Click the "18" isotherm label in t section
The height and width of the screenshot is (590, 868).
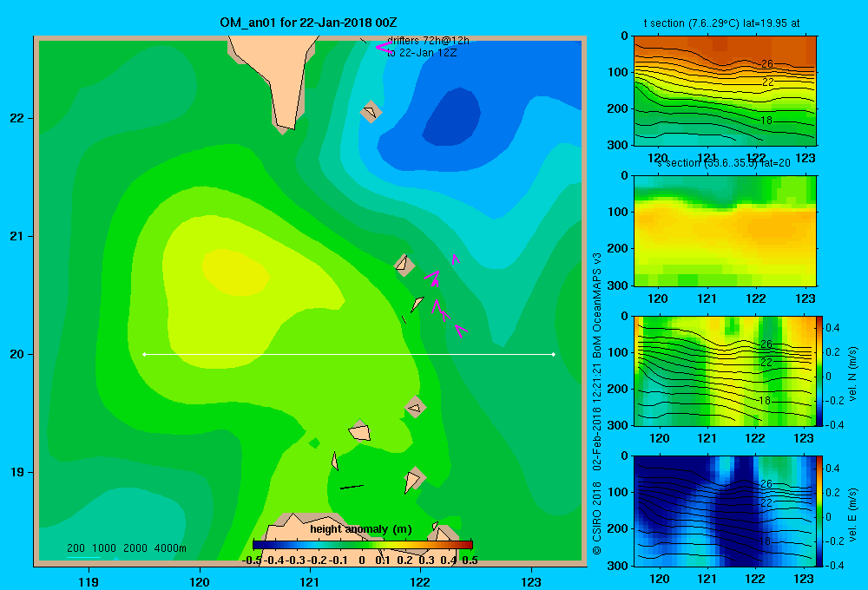[766, 120]
